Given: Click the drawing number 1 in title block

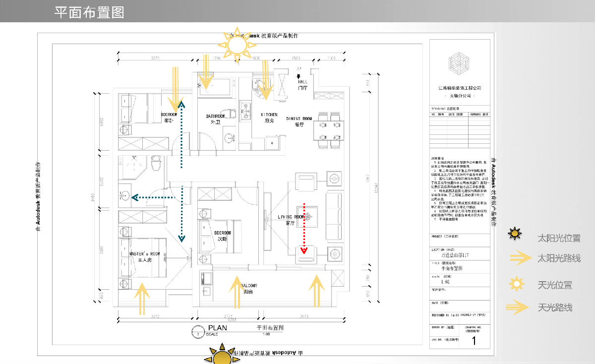Looking at the screenshot, I should click(x=474, y=341).
